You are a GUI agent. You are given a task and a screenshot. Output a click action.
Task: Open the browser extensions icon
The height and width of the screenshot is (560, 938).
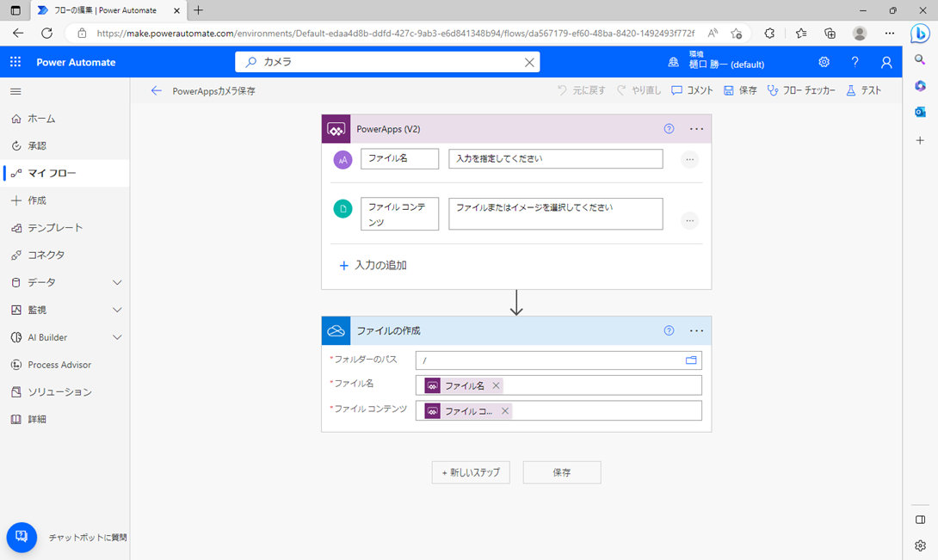point(769,34)
